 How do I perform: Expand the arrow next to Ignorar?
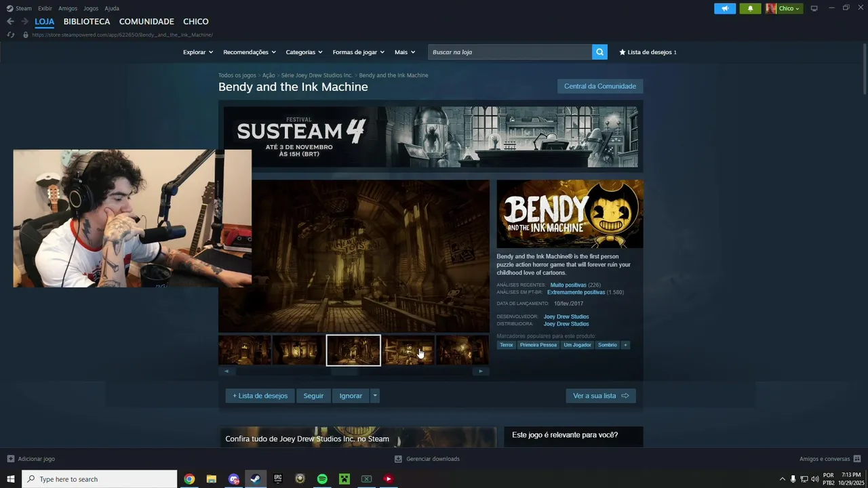(374, 396)
